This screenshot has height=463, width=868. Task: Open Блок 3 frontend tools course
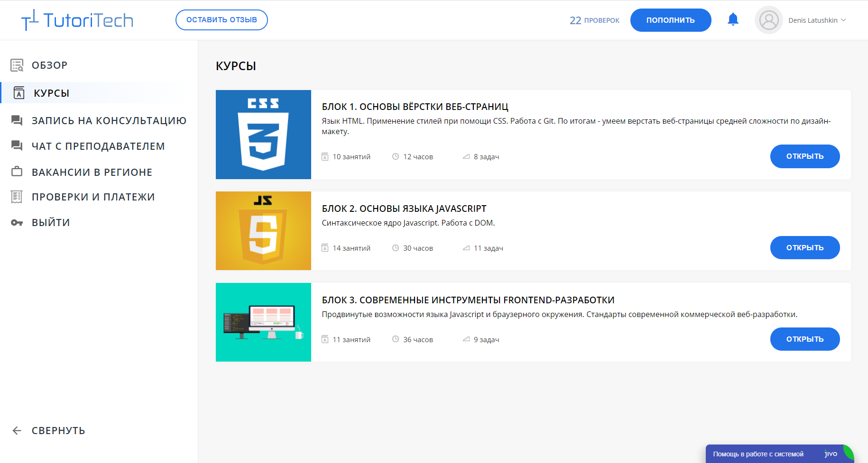(804, 339)
